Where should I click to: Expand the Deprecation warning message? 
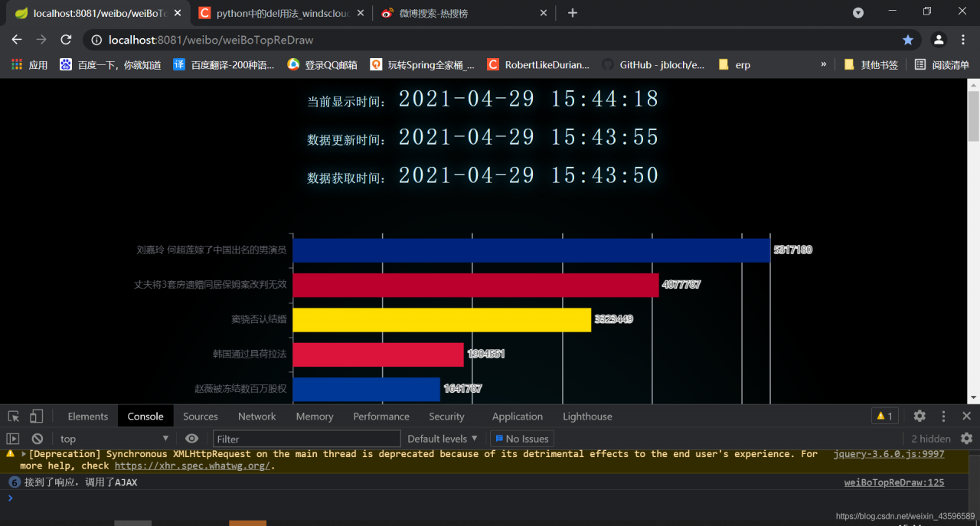pyautogui.click(x=24, y=454)
